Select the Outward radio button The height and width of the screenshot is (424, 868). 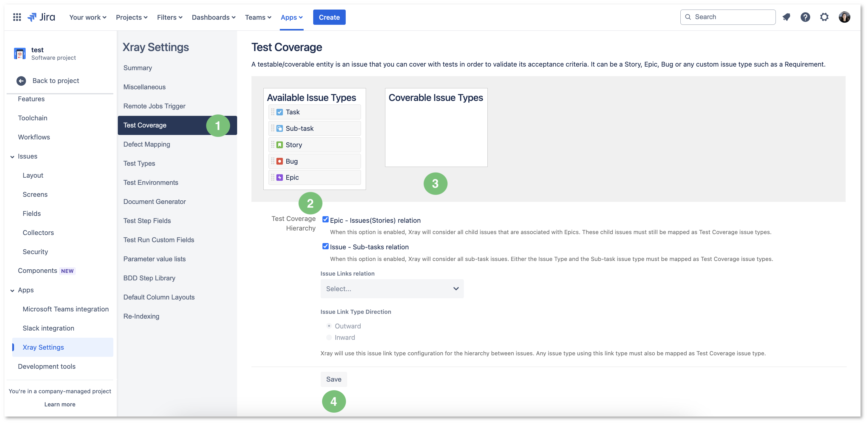[x=329, y=326]
